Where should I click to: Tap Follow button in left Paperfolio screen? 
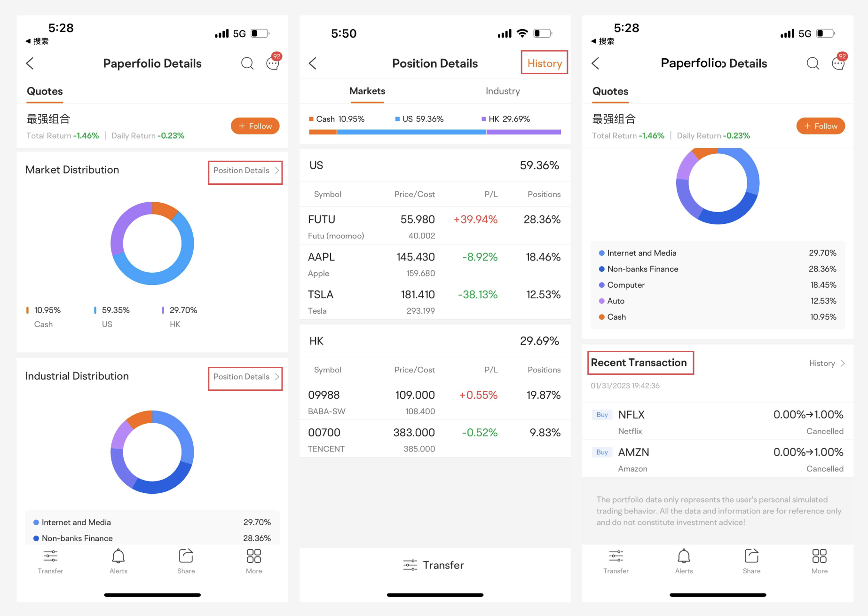(255, 126)
